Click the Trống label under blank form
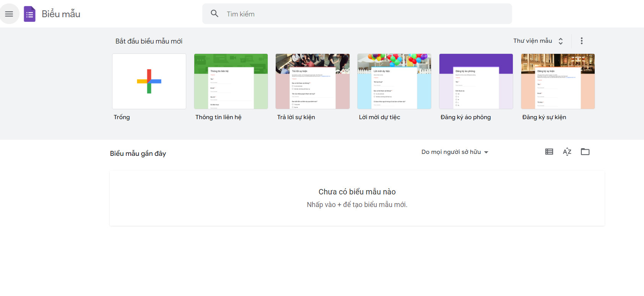This screenshot has width=644, height=296. tap(122, 117)
